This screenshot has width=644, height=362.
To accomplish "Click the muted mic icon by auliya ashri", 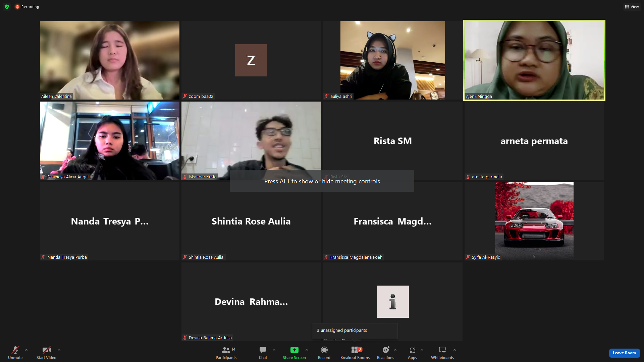I will [x=326, y=96].
